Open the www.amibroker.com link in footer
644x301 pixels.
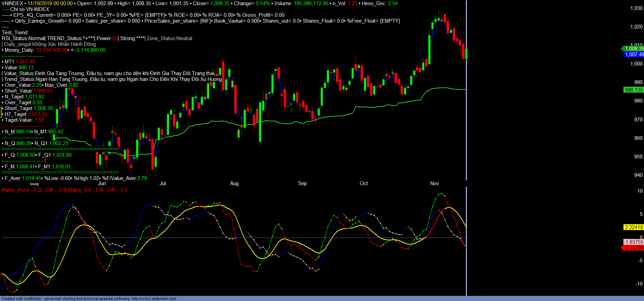(154, 299)
